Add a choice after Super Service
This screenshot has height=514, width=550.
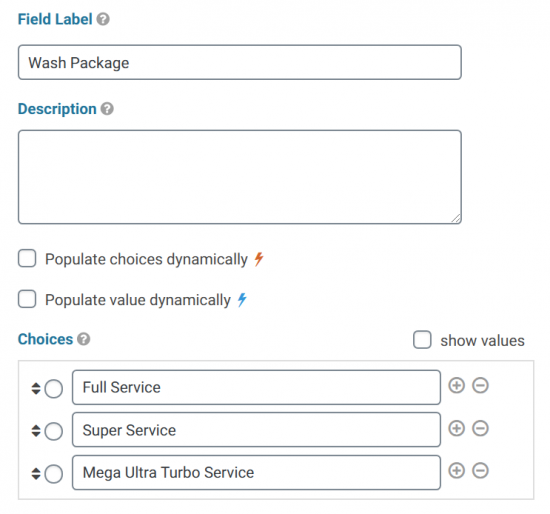(x=456, y=428)
